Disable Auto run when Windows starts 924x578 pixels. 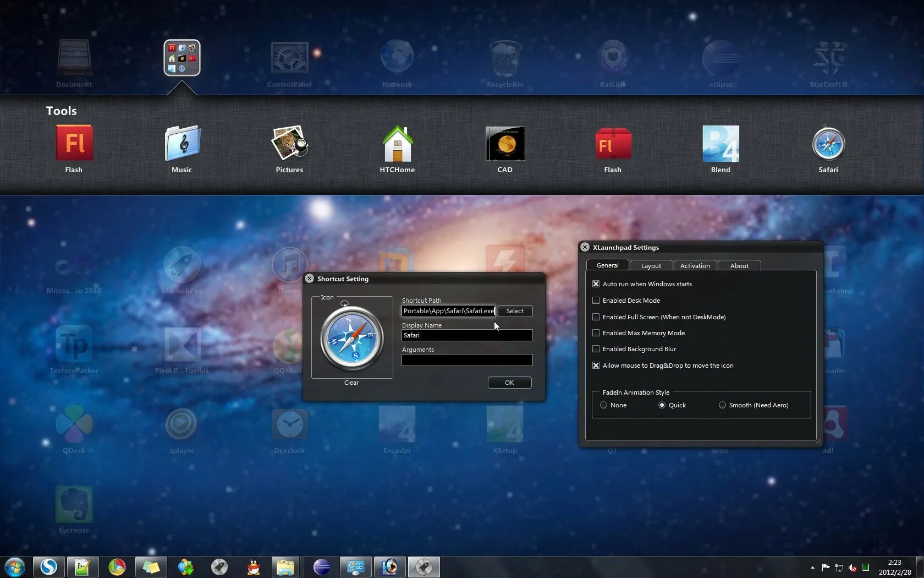[x=596, y=284]
